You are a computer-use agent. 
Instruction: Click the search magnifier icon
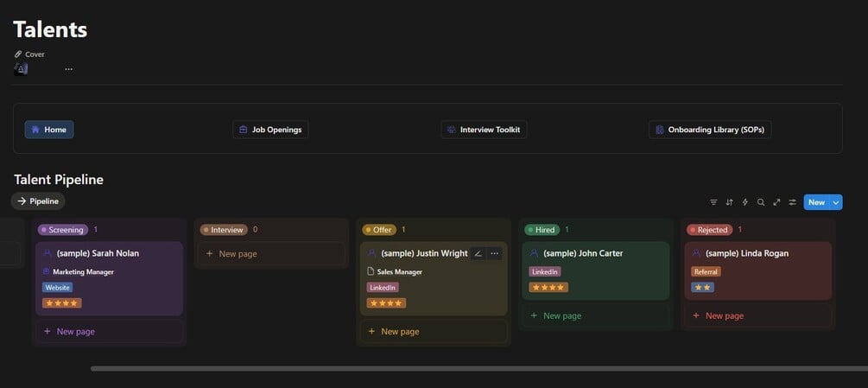coord(761,202)
